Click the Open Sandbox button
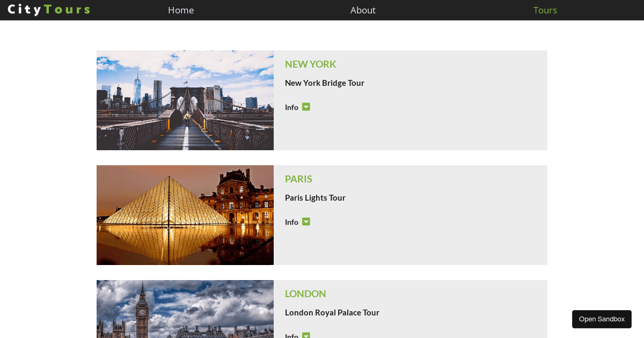The width and height of the screenshot is (644, 338). 602,319
